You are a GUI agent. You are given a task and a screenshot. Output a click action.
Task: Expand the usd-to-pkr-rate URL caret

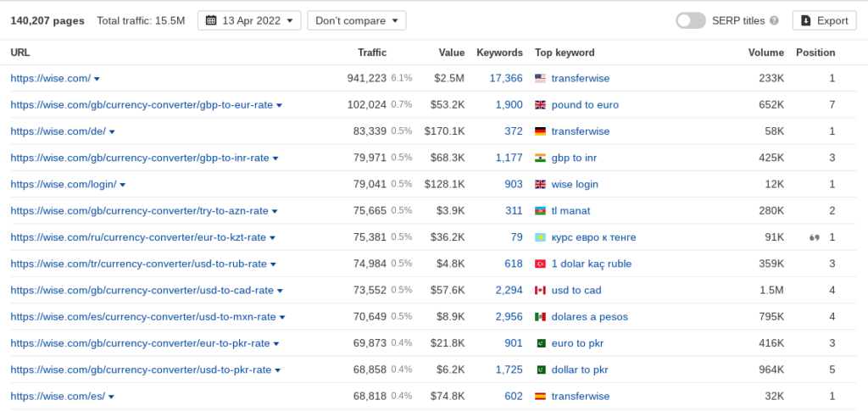(x=277, y=371)
